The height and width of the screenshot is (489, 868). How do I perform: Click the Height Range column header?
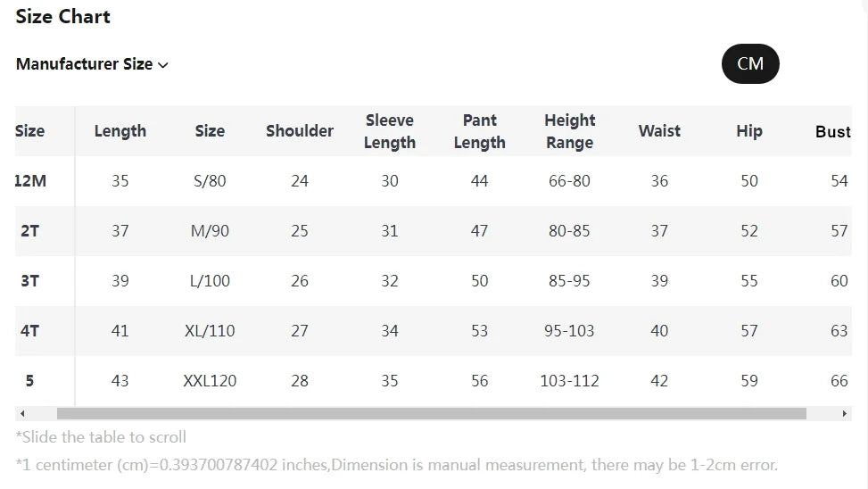pyautogui.click(x=569, y=131)
